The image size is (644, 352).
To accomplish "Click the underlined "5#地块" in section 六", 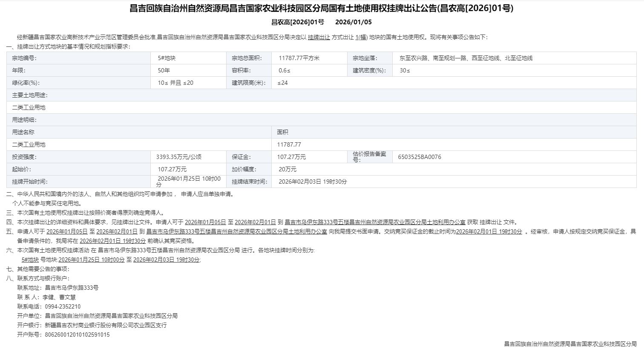I will [x=30, y=260].
